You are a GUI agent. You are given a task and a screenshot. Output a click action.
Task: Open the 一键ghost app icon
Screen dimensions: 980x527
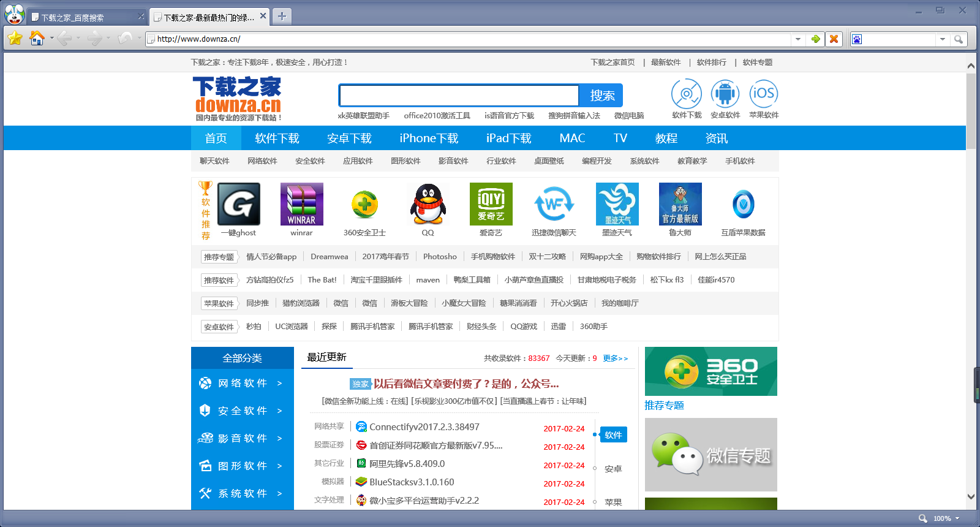239,204
